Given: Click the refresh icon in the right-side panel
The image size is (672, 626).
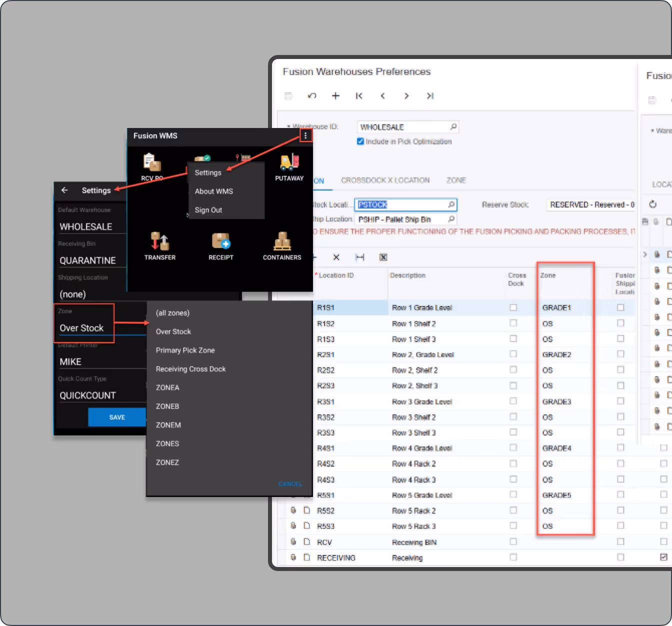Looking at the screenshot, I should [652, 204].
